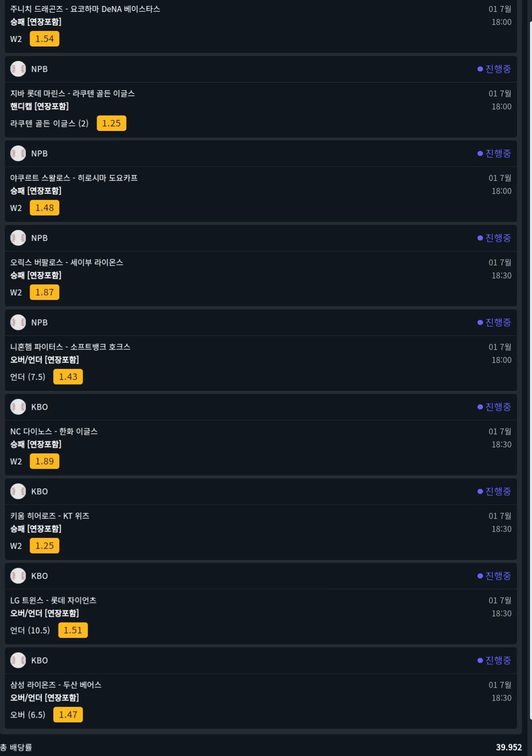
Task: Click the baseball icon on the Orix Buffaloes NPB card
Action: [18, 238]
